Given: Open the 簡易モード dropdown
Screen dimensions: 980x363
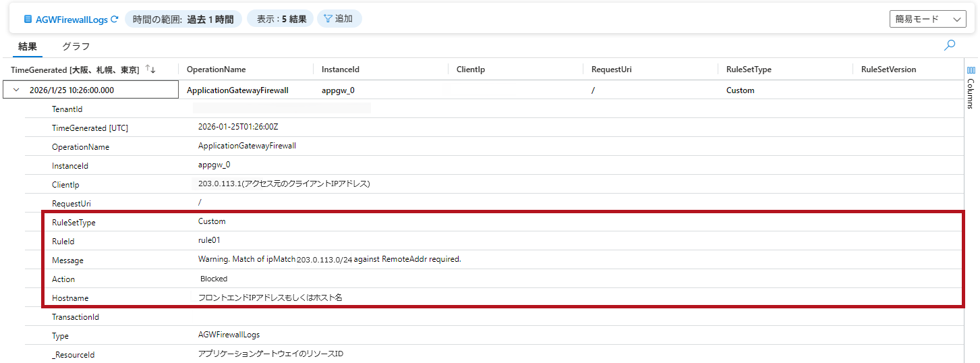Looking at the screenshot, I should 927,20.
